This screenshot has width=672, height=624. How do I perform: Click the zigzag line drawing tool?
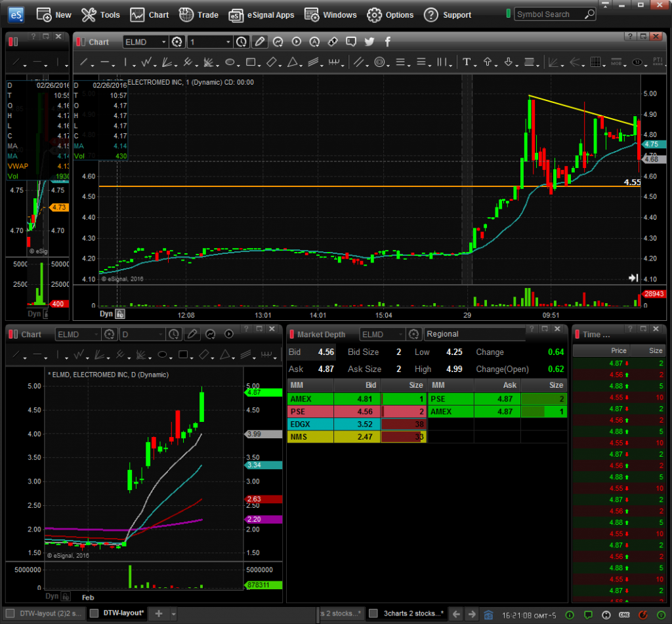coord(146,62)
